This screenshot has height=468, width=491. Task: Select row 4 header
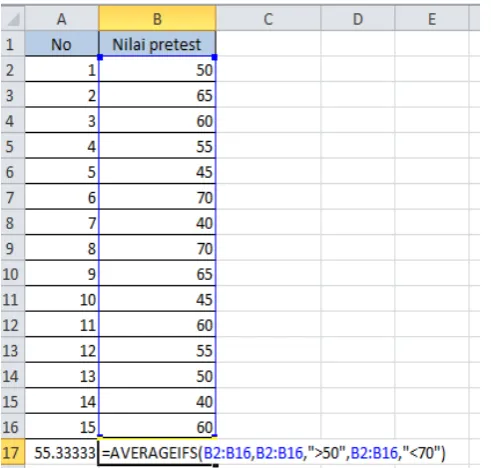(x=13, y=120)
